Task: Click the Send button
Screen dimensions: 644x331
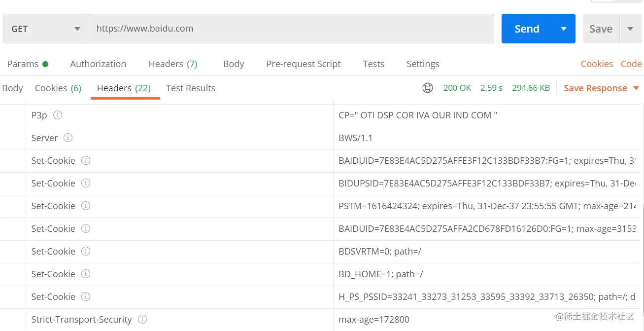Action: coord(527,29)
